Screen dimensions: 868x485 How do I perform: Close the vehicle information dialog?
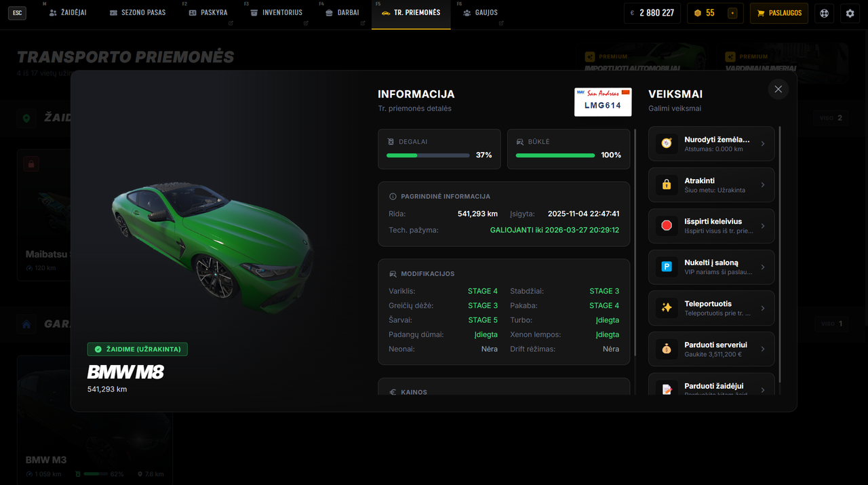(x=778, y=89)
